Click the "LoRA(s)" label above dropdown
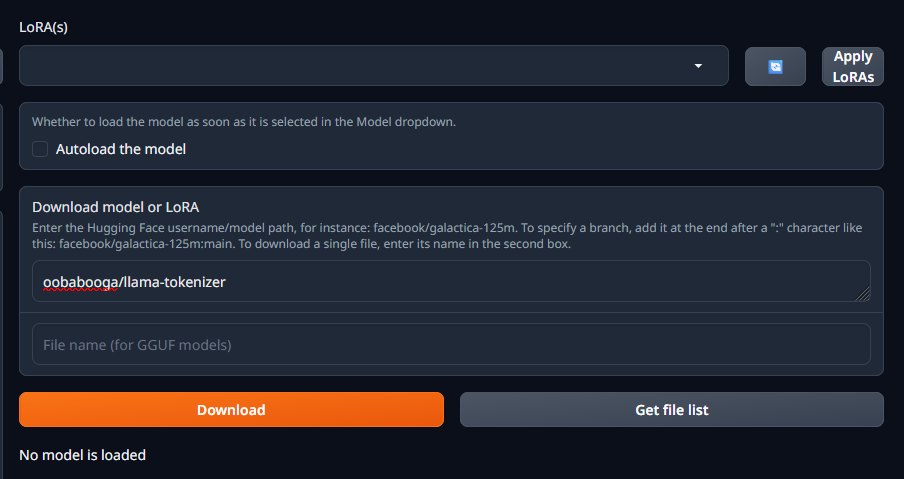 (x=43, y=27)
